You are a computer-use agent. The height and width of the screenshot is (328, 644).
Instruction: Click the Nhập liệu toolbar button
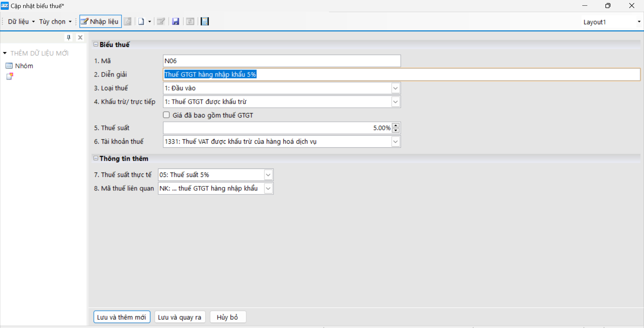coord(100,21)
